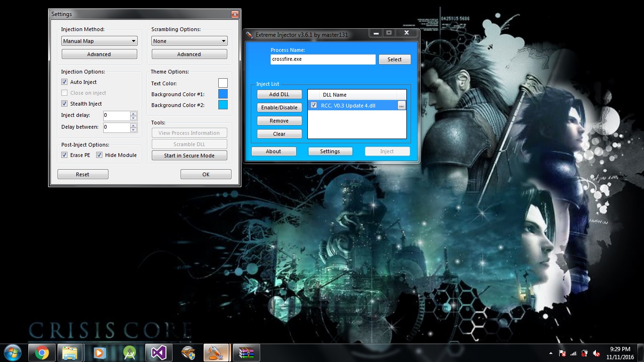Viewport: 644px width, 362px height.
Task: Change the Background Color #2 swatch
Action: tap(223, 105)
